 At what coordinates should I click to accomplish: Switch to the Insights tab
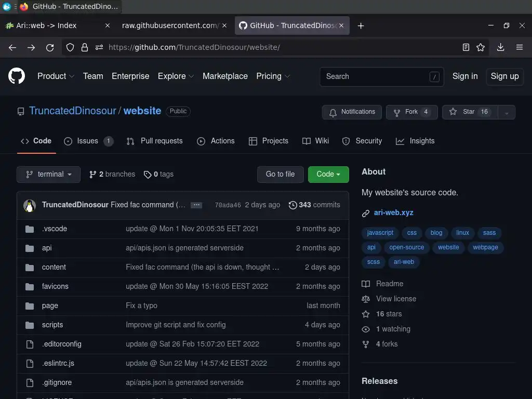415,141
